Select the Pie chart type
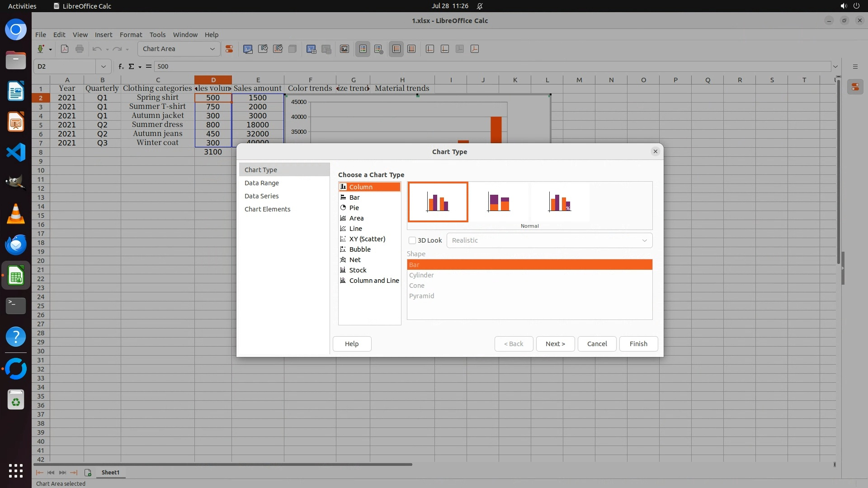This screenshot has height=488, width=868. [x=354, y=208]
